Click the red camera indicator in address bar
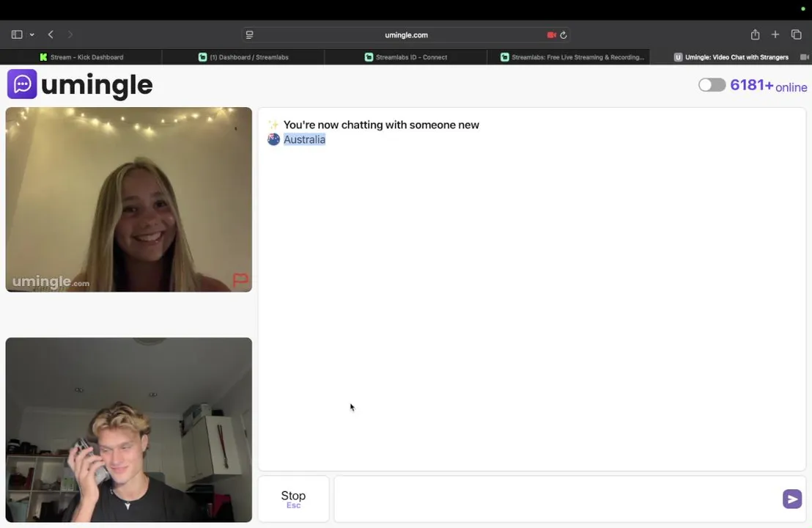This screenshot has width=812, height=528. [552, 34]
